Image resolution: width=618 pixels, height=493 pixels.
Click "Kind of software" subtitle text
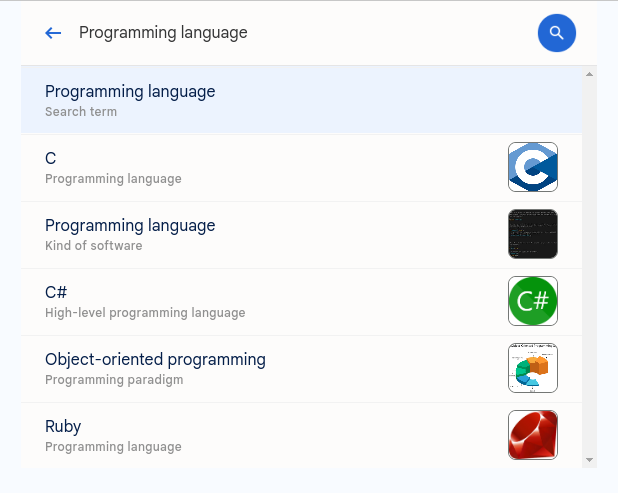tap(93, 246)
